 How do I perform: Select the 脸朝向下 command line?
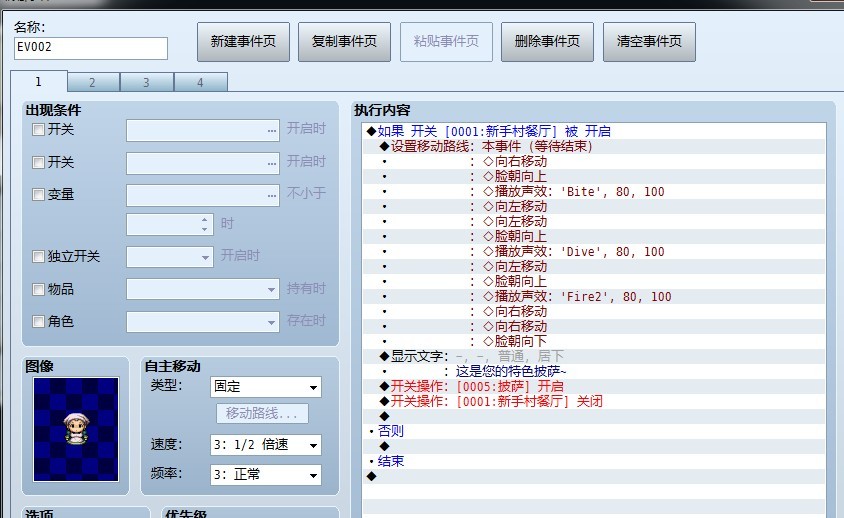pos(594,341)
